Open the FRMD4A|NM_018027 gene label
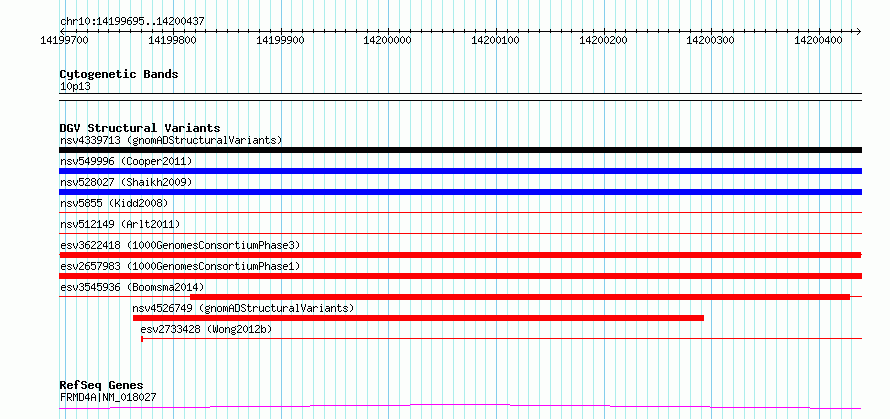 (x=108, y=397)
